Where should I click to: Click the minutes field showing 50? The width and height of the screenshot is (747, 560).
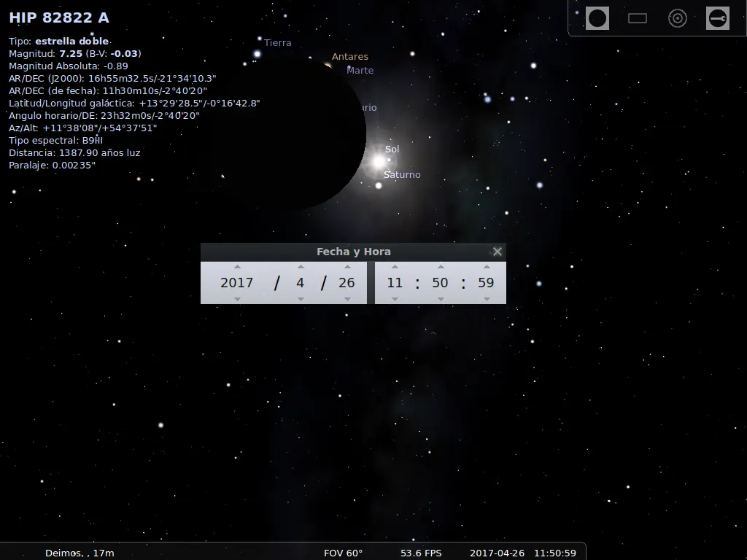(440, 283)
